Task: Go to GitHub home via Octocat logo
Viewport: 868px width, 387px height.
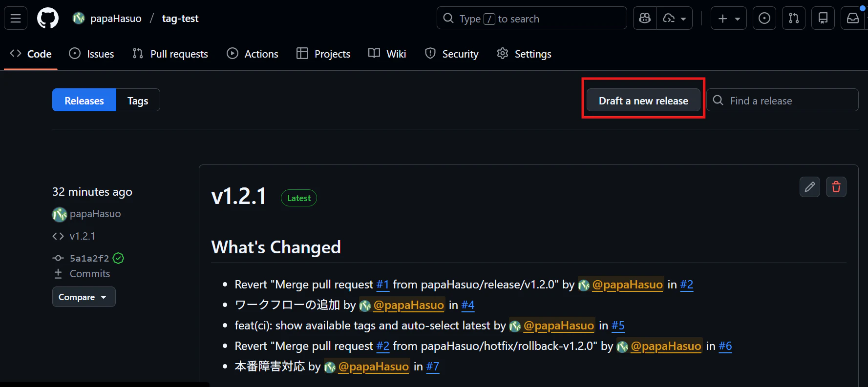Action: (48, 19)
